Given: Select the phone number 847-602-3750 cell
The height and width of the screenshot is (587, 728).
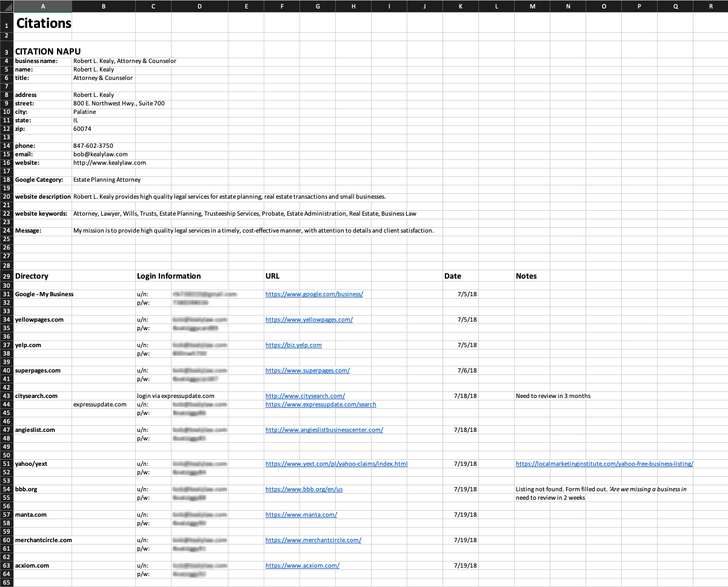Looking at the screenshot, I should 93,146.
